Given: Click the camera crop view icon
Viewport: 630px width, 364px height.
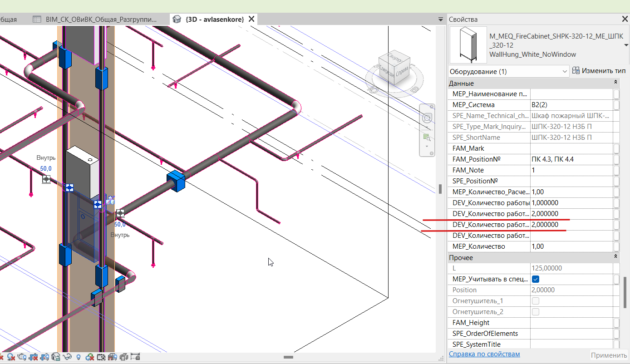Looking at the screenshot, I should coord(101,357).
